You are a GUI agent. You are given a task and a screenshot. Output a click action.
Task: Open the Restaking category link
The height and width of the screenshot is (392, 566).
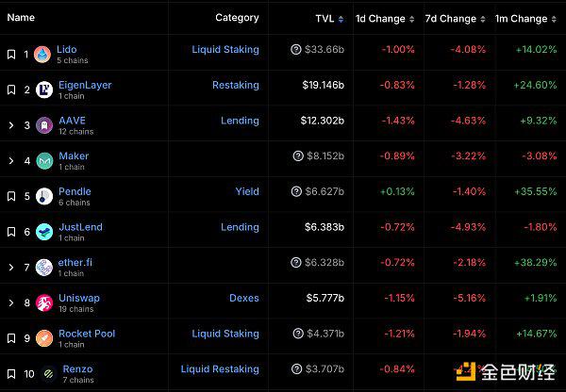[x=236, y=85]
